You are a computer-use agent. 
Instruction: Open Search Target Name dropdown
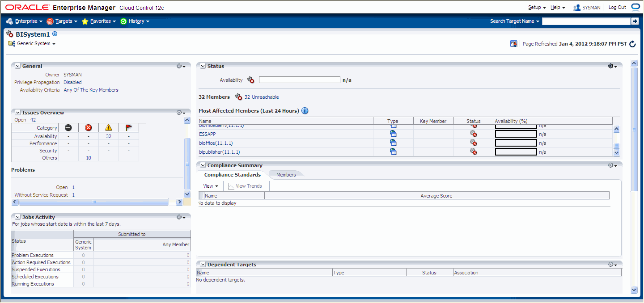515,21
